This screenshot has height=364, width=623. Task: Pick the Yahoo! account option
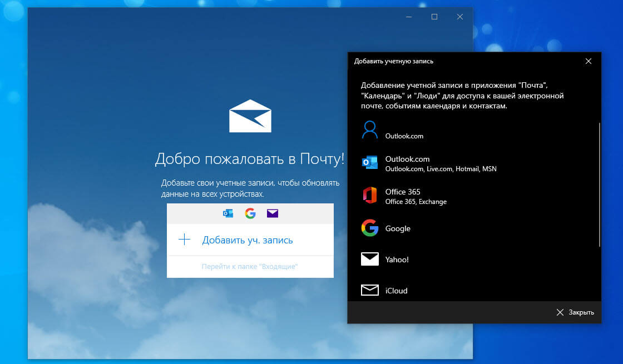(474, 259)
